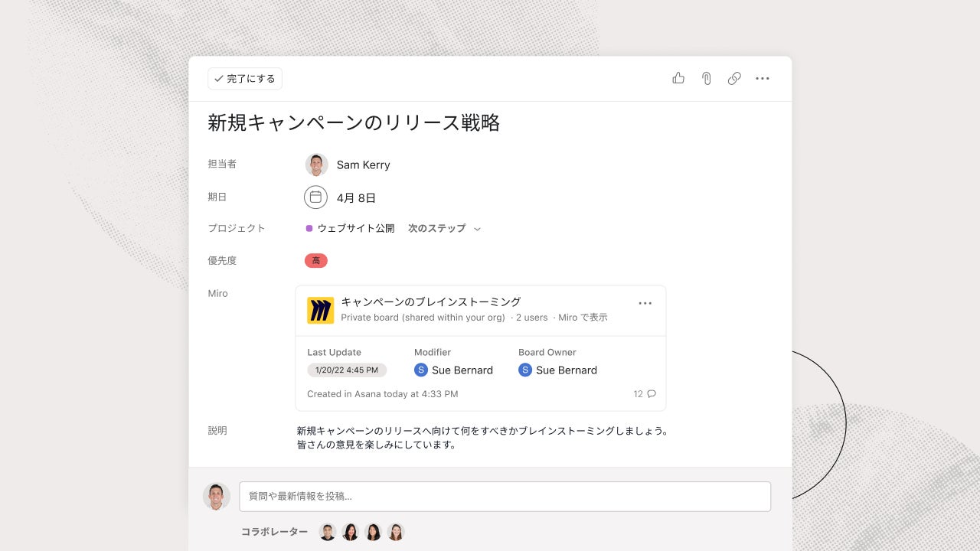980x551 pixels.
Task: Click the Board Owner name Sue Bernard
Action: 567,370
